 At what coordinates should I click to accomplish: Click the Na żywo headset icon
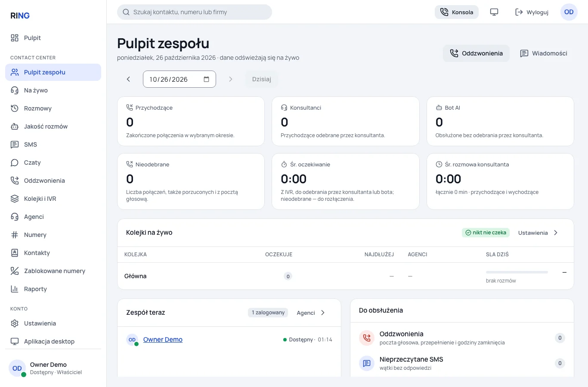pyautogui.click(x=15, y=90)
